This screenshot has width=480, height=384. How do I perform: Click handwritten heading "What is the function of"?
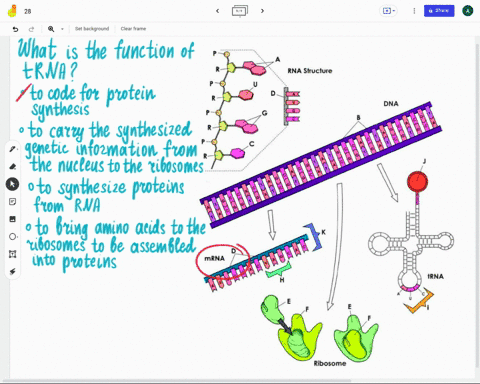click(x=106, y=50)
